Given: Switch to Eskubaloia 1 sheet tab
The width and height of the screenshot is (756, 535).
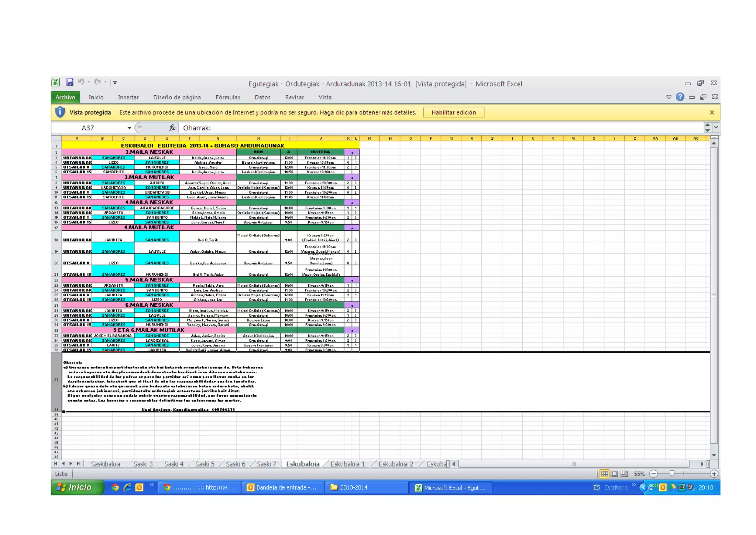Looking at the screenshot, I should (x=347, y=464).
